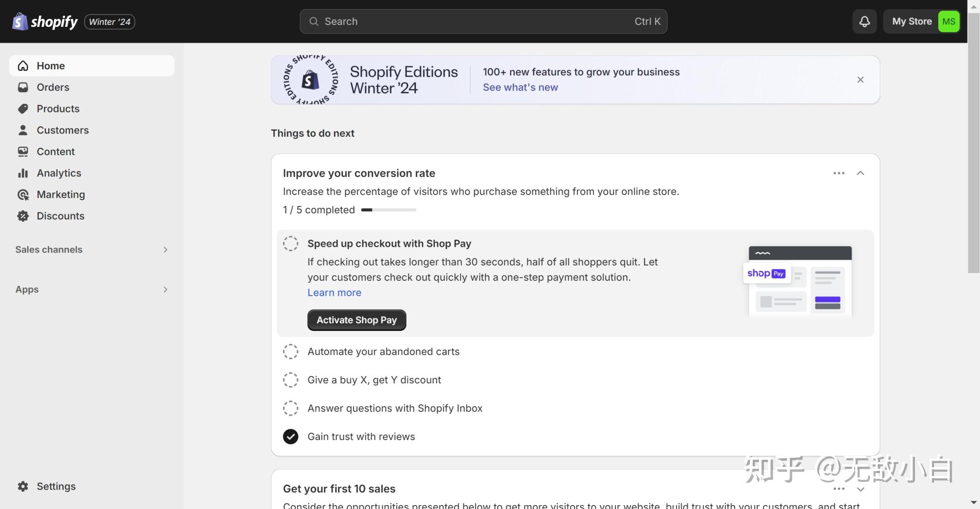Collapse the Improve your conversion rate card
This screenshot has width=980, height=509.
point(860,173)
